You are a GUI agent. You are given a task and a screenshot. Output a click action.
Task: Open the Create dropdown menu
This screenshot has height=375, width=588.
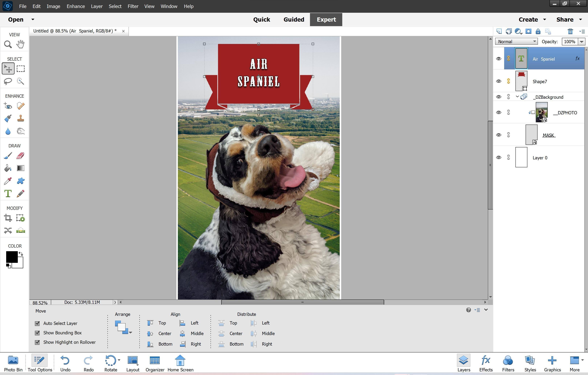[x=532, y=20]
